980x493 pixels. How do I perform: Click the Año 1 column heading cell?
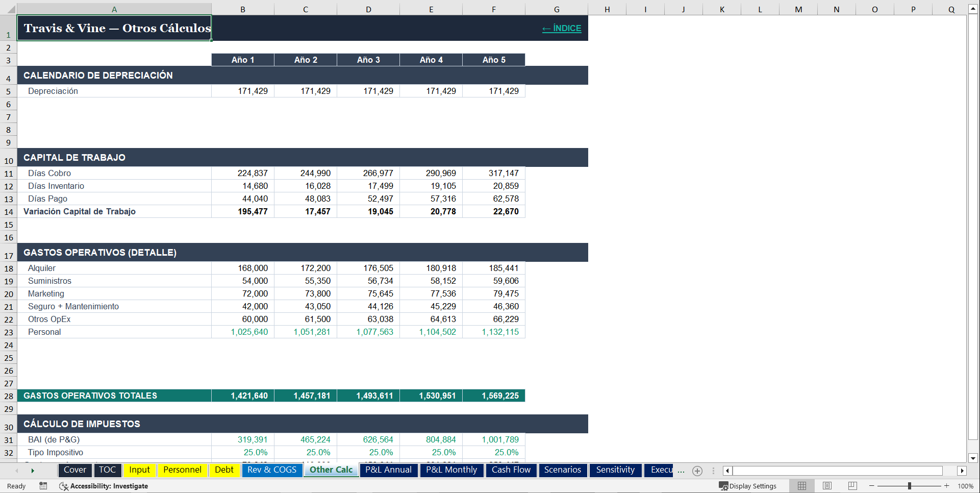(x=243, y=60)
